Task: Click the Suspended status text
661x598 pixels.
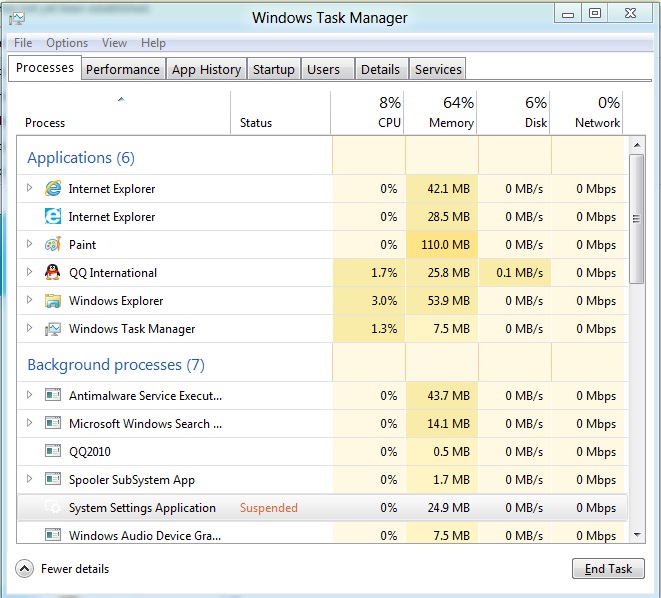Action: [x=269, y=508]
